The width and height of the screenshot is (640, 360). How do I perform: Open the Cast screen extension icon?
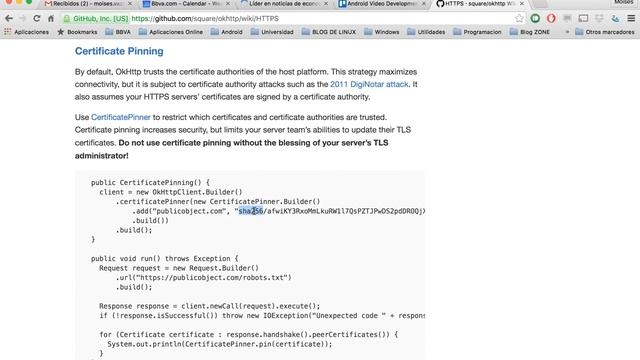point(583,18)
